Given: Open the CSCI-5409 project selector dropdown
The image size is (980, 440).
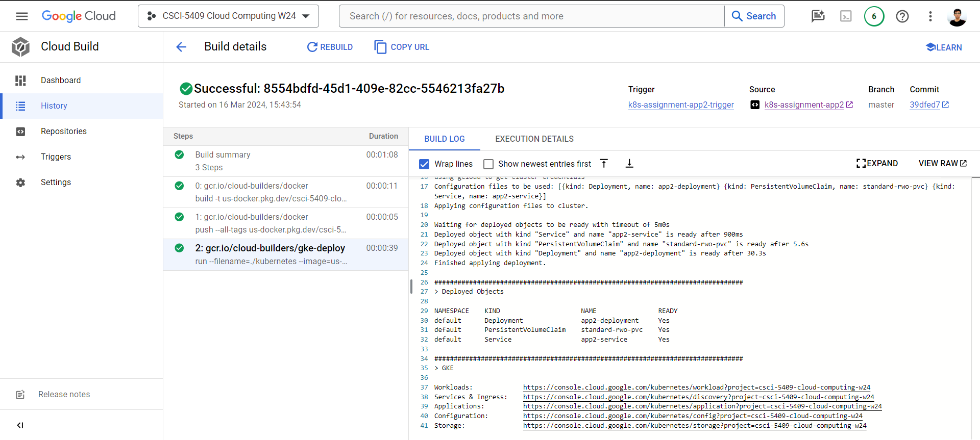Looking at the screenshot, I should tap(228, 16).
